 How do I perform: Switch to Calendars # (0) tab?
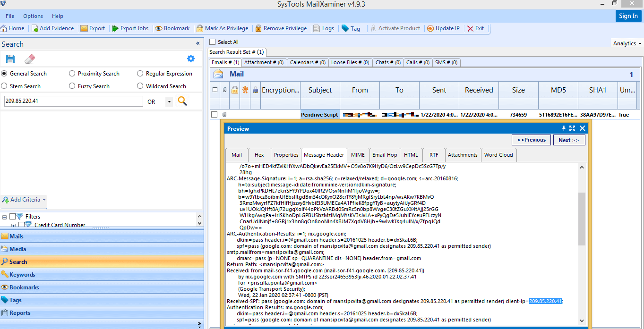[308, 62]
